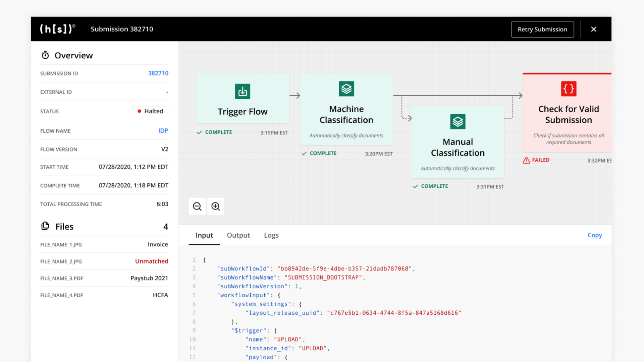Click the hs logo in header

click(57, 29)
